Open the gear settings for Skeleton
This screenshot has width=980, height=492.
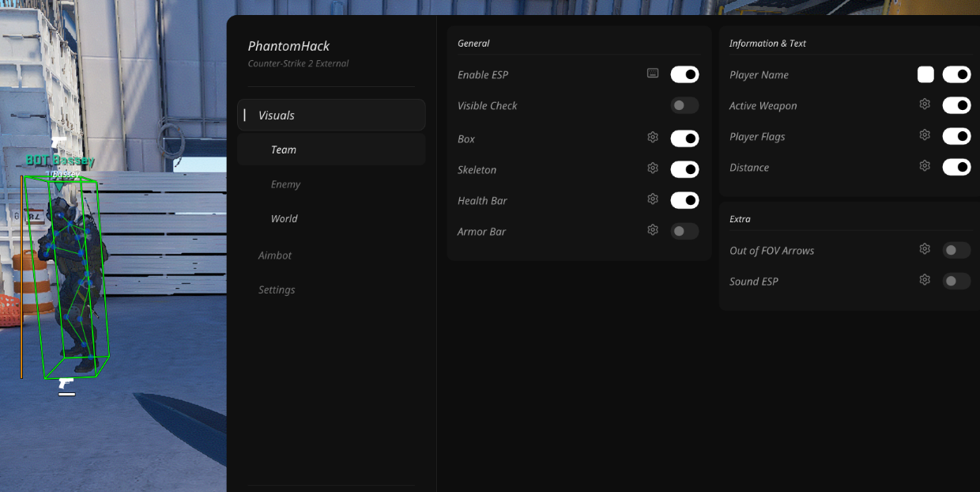coord(653,168)
